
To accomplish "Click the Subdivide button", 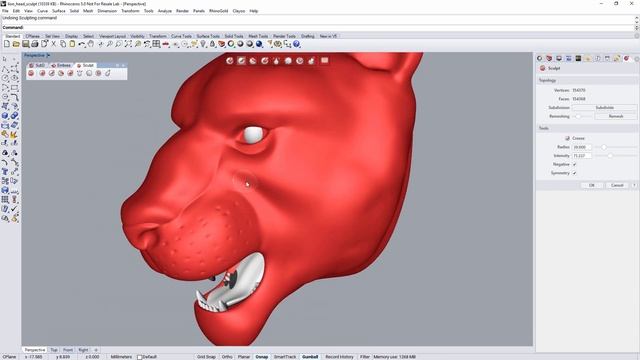I will coord(604,108).
